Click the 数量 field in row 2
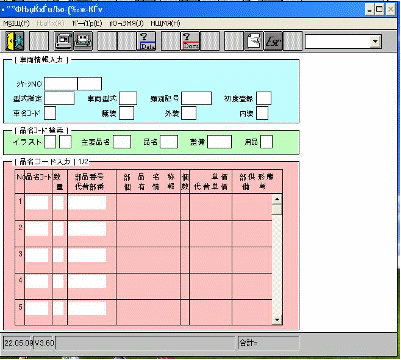The height and width of the screenshot is (360, 401). (x=58, y=229)
